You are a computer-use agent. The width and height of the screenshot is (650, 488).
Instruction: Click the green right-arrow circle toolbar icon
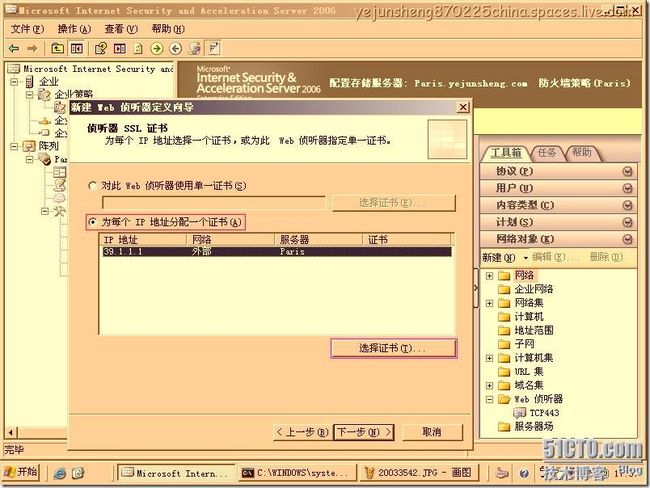[157, 49]
